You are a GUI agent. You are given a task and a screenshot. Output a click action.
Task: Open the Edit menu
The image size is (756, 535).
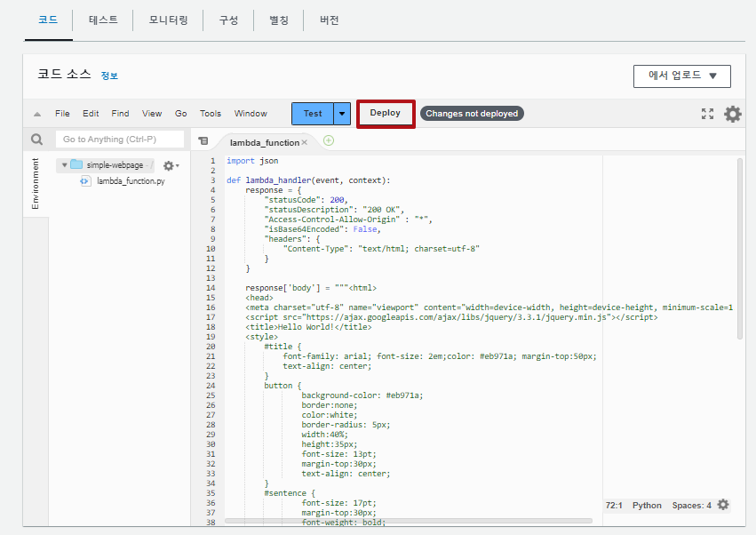[91, 114]
